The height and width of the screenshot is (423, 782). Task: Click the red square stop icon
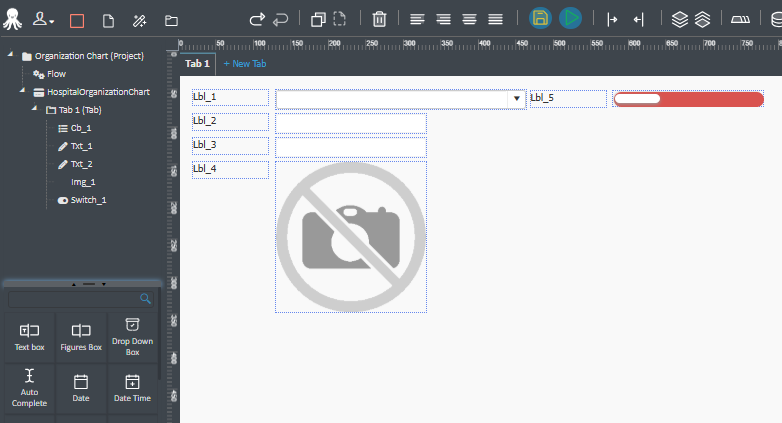click(77, 21)
